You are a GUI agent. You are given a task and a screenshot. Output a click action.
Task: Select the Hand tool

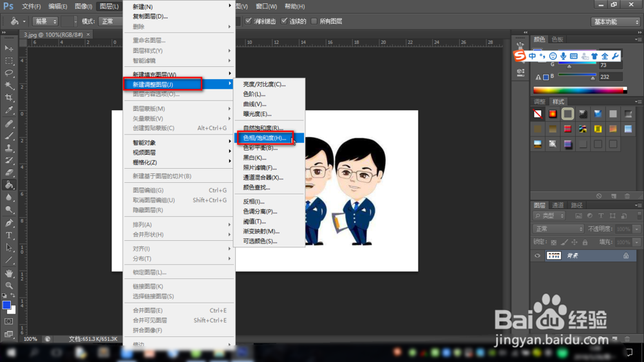[x=8, y=273]
